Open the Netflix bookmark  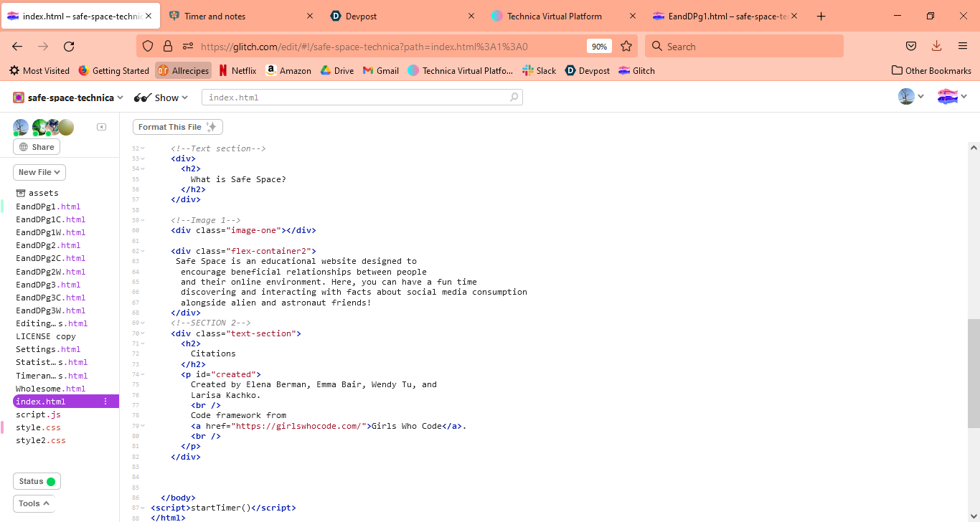point(237,70)
